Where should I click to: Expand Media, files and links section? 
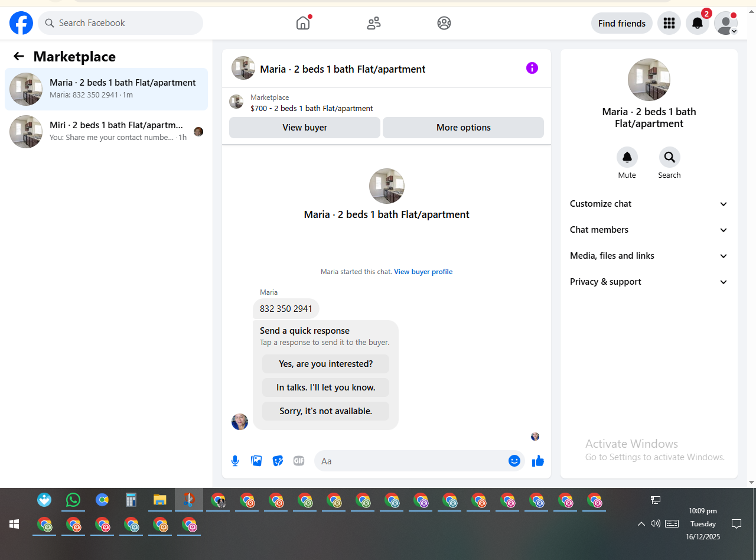(649, 256)
